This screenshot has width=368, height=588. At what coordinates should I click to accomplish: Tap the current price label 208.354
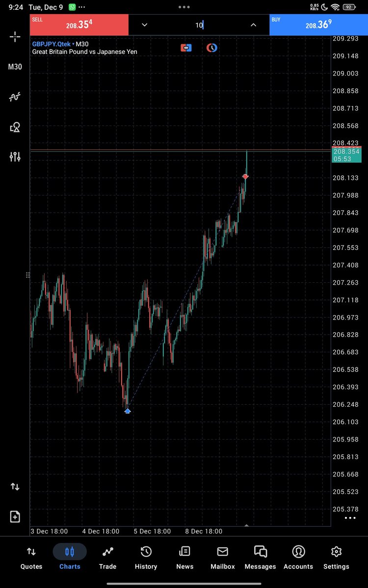tap(346, 155)
